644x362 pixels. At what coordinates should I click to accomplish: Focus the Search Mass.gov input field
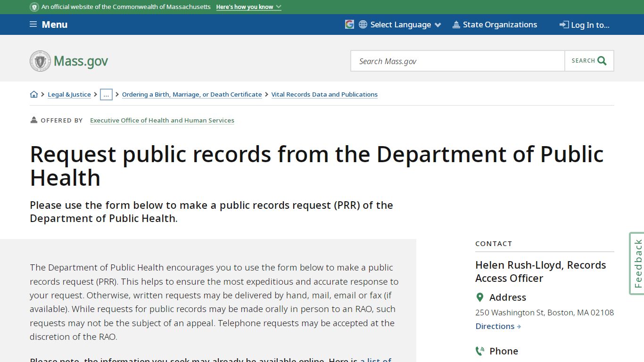pos(458,61)
